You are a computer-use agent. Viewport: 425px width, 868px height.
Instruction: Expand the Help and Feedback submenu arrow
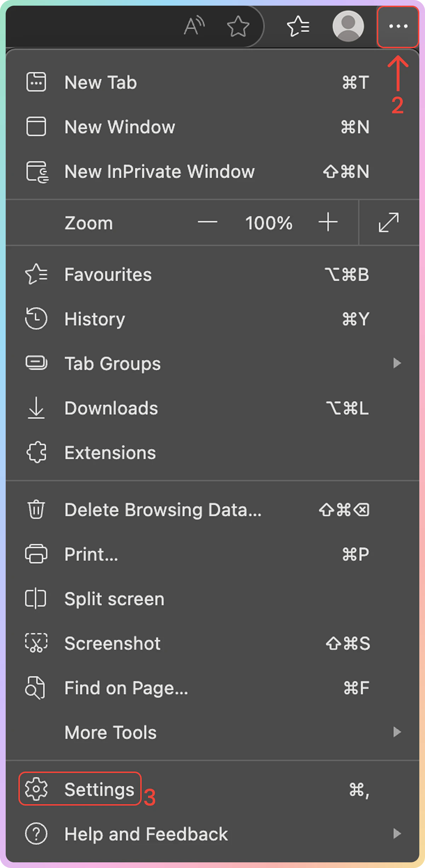pyautogui.click(x=397, y=834)
